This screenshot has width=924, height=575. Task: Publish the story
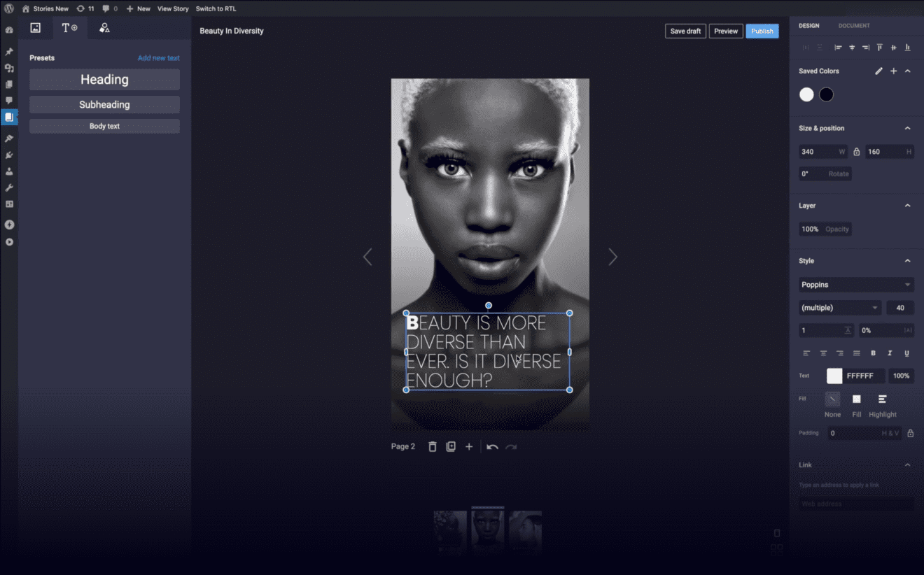click(762, 31)
